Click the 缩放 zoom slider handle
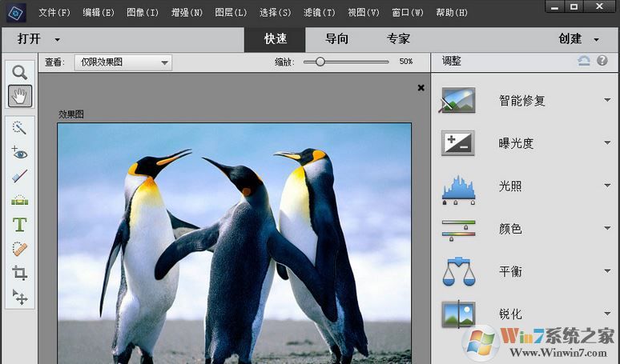The image size is (620, 364). (320, 62)
